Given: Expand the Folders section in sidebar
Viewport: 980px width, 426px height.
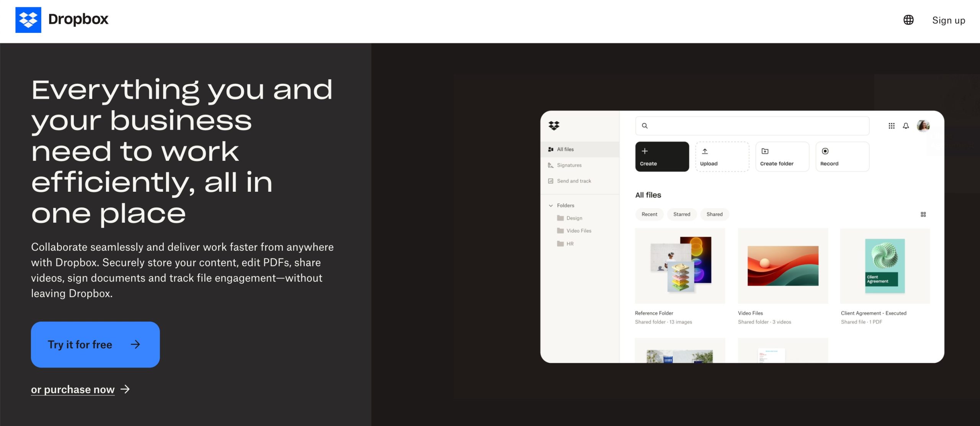Looking at the screenshot, I should tap(550, 205).
